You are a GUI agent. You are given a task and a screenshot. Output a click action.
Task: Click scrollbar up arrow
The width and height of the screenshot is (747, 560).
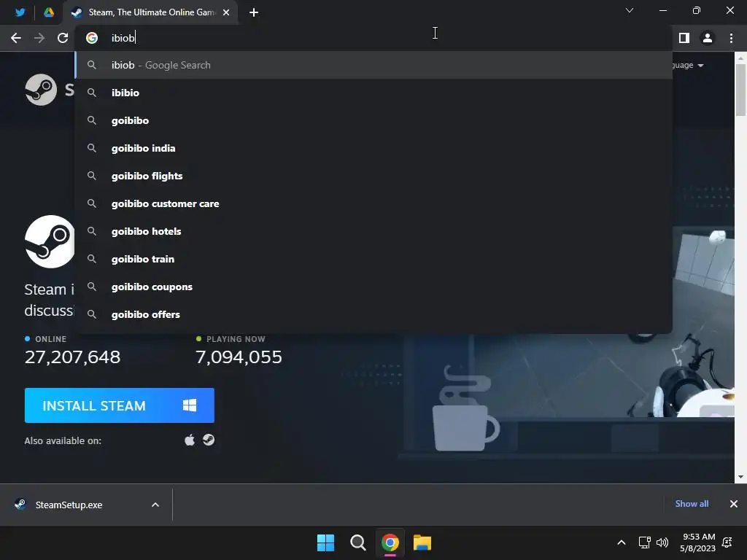[x=740, y=58]
